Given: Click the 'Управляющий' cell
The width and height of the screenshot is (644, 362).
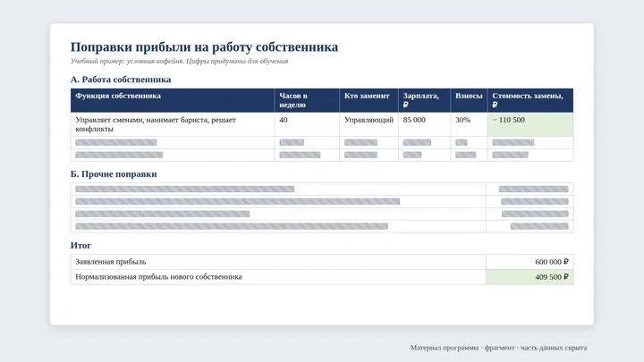Looking at the screenshot, I should coord(369,124).
